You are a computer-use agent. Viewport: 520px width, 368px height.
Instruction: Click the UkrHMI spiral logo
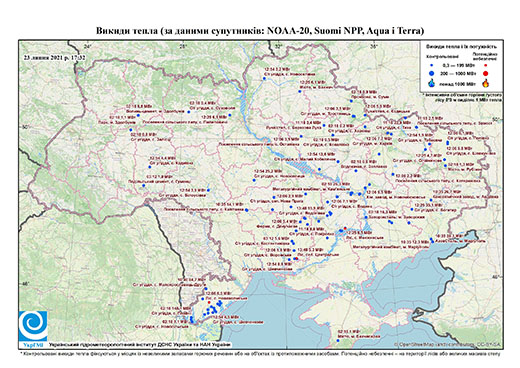point(33,327)
